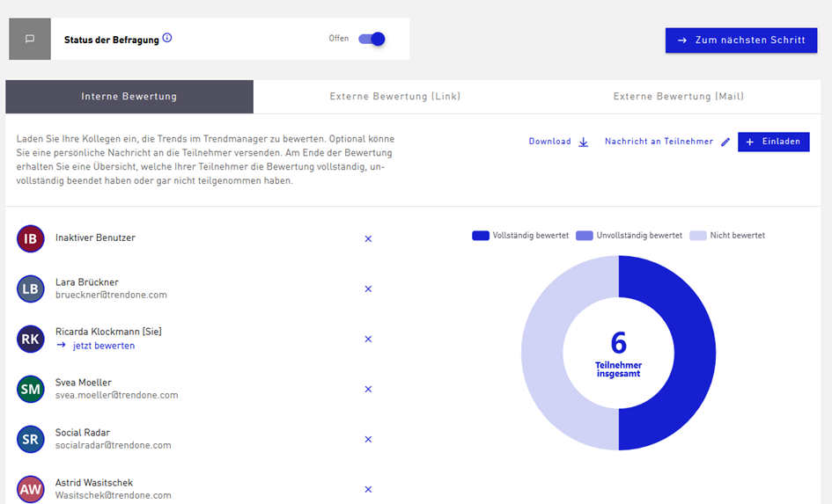Click the gray comment icon tile

pos(30,39)
